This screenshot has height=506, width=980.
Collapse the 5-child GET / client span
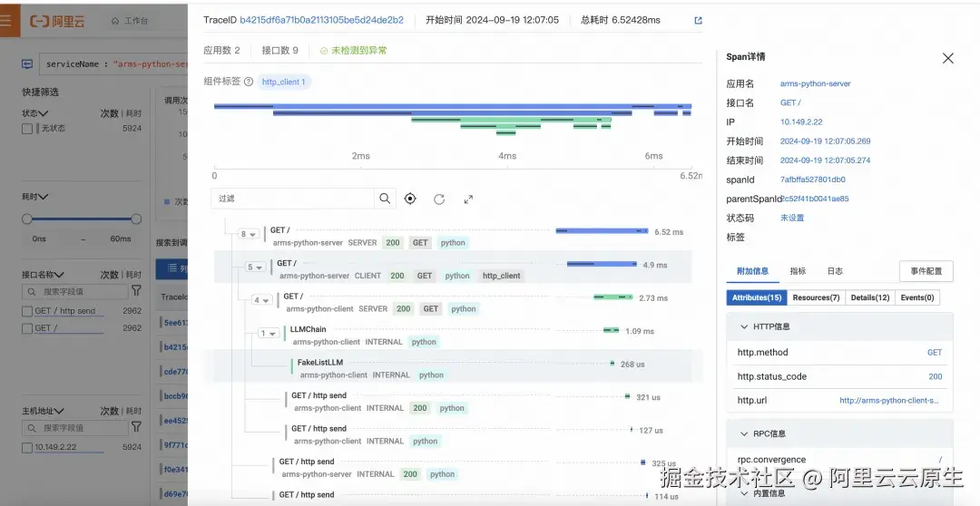coord(254,268)
